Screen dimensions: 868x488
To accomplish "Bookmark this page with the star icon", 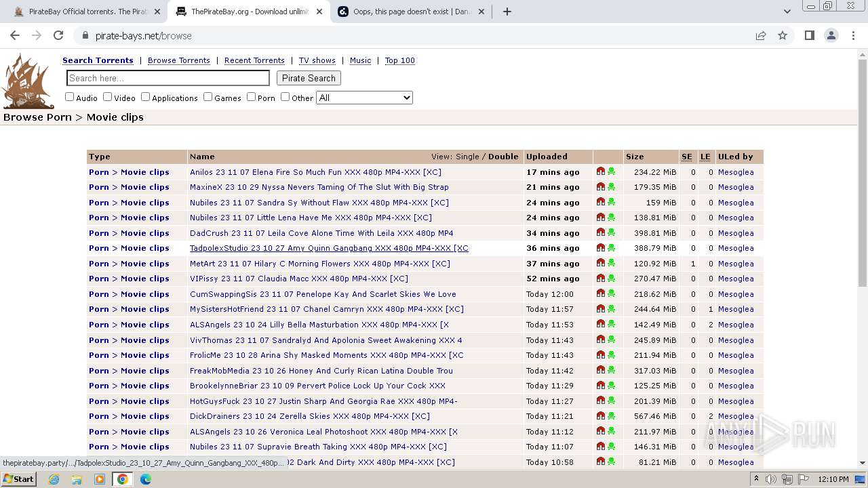I will (783, 36).
